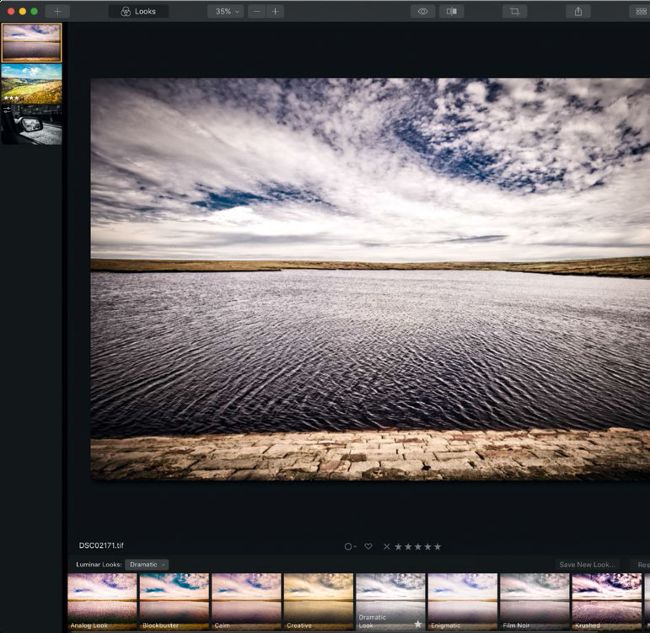Favorite the Dramatic Look star icon
The height and width of the screenshot is (633, 650).
[418, 624]
